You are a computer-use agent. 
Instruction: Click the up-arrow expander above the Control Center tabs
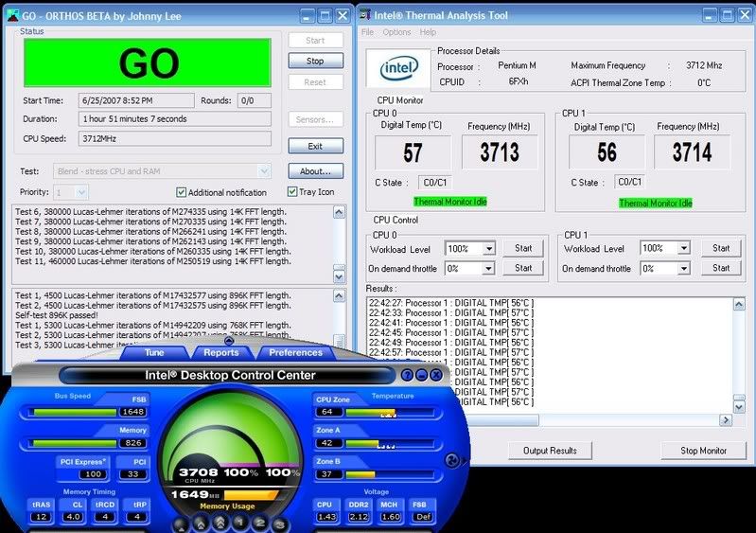pyautogui.click(x=230, y=341)
